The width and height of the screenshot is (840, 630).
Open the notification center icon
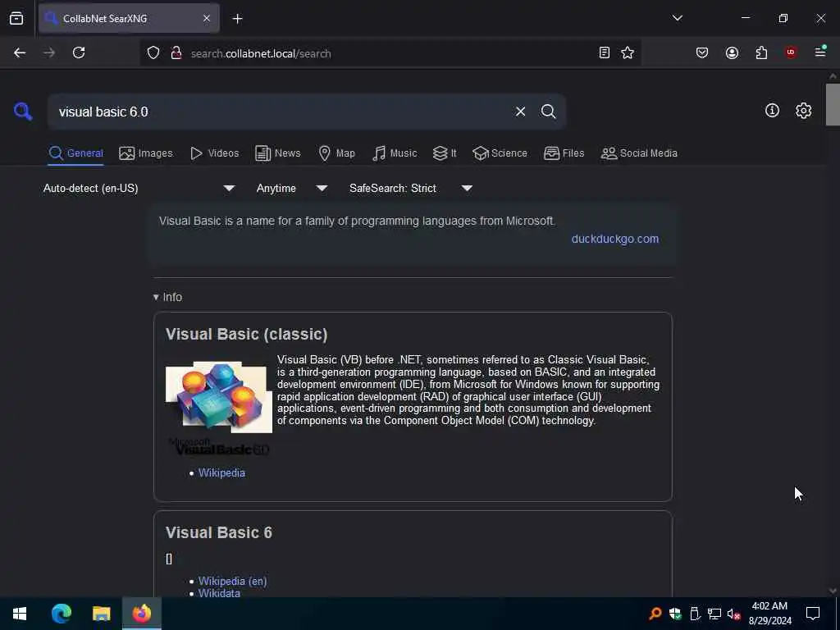[x=813, y=613]
